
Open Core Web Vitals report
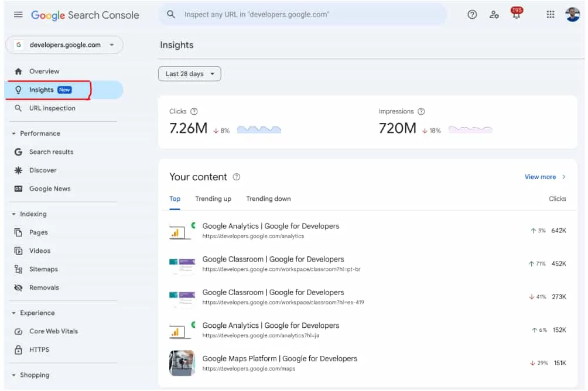coord(54,331)
